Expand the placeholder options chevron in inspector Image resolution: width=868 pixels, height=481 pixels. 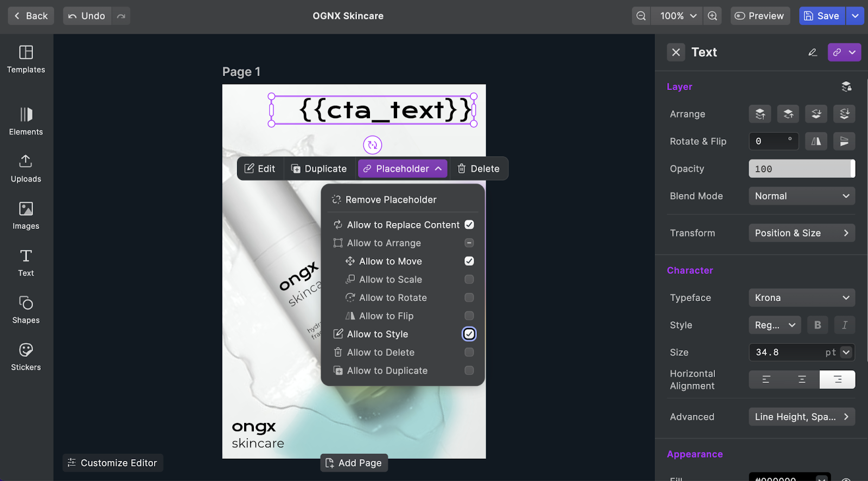pos(853,52)
